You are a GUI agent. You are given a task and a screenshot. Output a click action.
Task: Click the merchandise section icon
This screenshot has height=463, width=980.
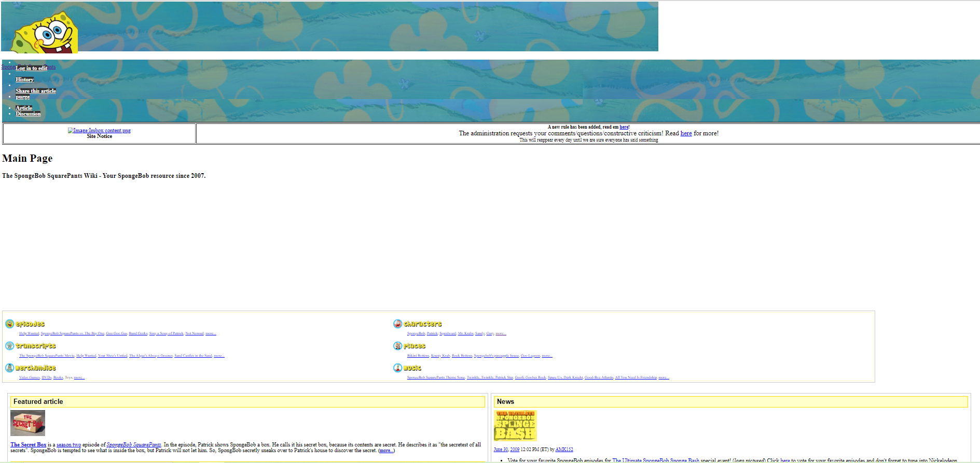[9, 368]
